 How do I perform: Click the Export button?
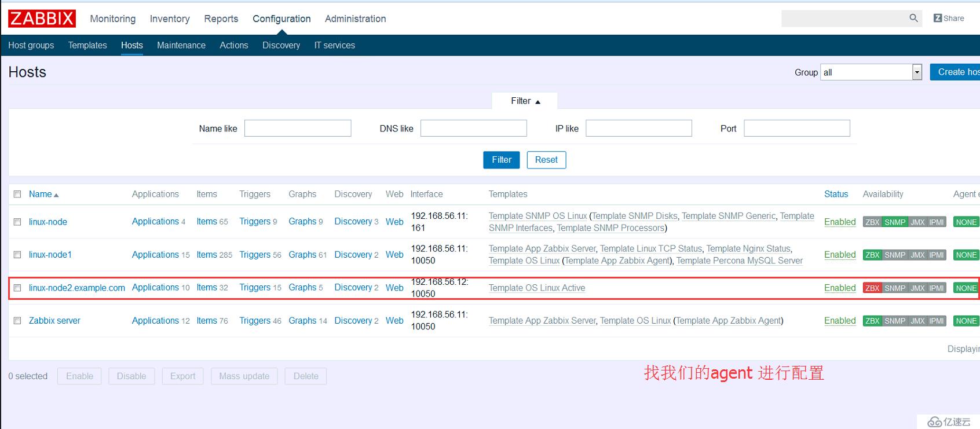182,376
